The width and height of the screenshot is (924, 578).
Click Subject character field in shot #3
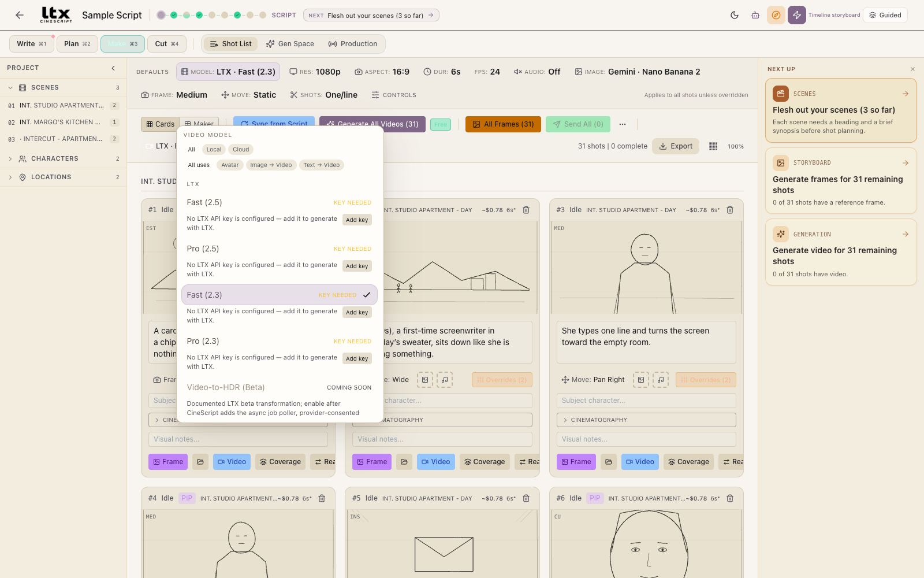tap(646, 401)
